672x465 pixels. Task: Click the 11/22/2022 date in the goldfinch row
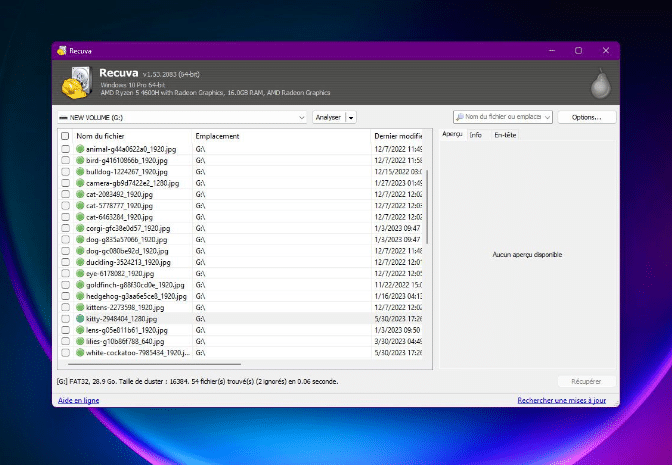(x=398, y=285)
